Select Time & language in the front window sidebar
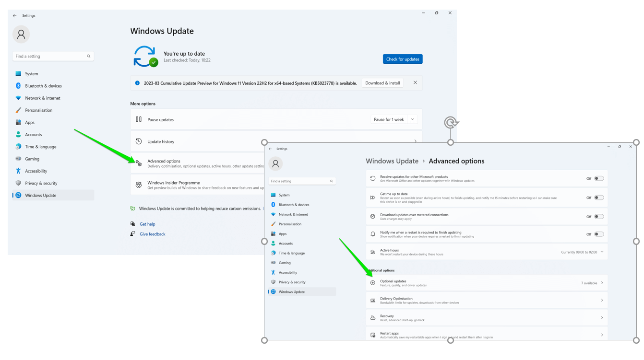This screenshot has height=360, width=644. pos(302,253)
